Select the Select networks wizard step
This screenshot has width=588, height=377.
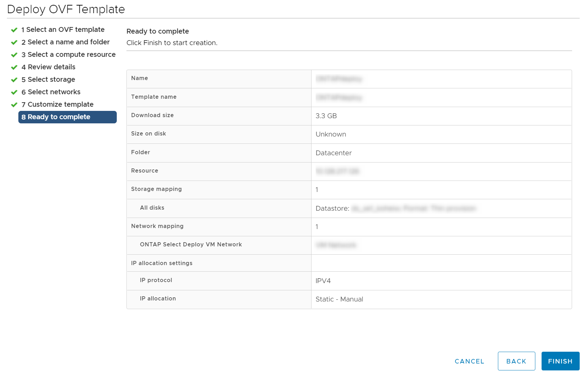pos(51,92)
